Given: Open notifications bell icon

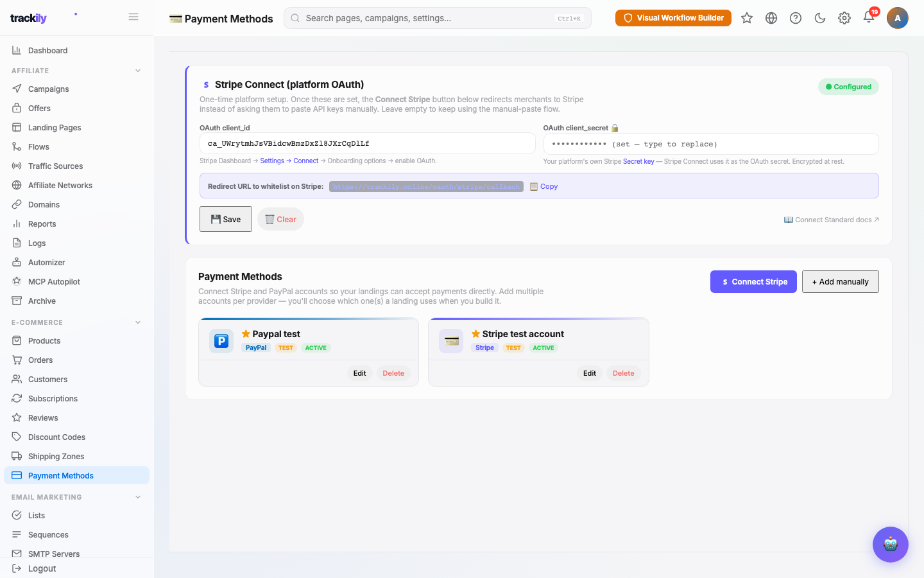Looking at the screenshot, I should coord(869,17).
